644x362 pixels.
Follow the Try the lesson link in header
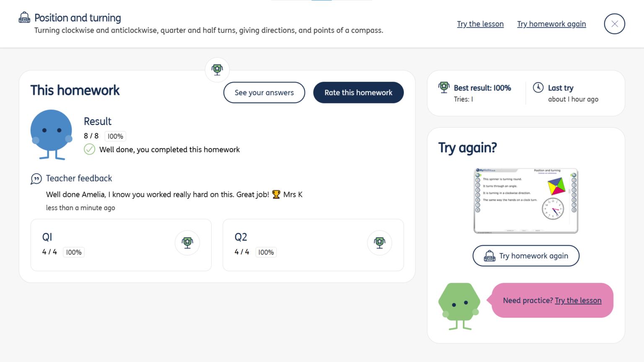[480, 24]
